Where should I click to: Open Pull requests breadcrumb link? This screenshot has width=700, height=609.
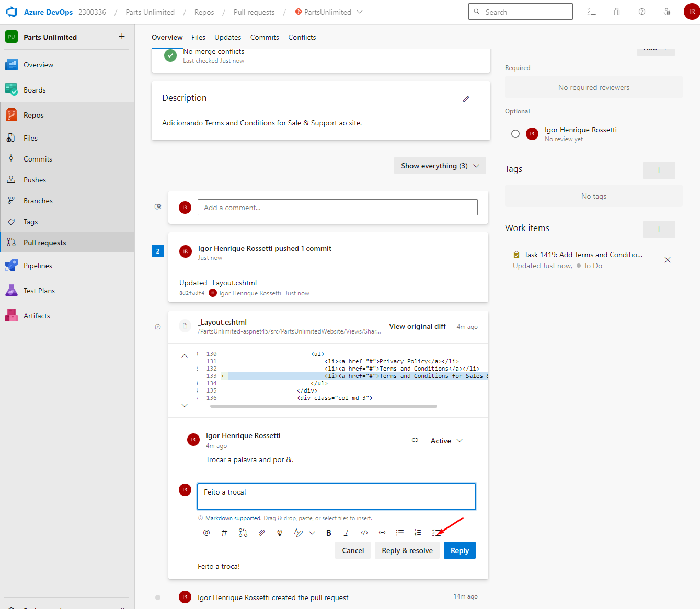click(x=254, y=12)
